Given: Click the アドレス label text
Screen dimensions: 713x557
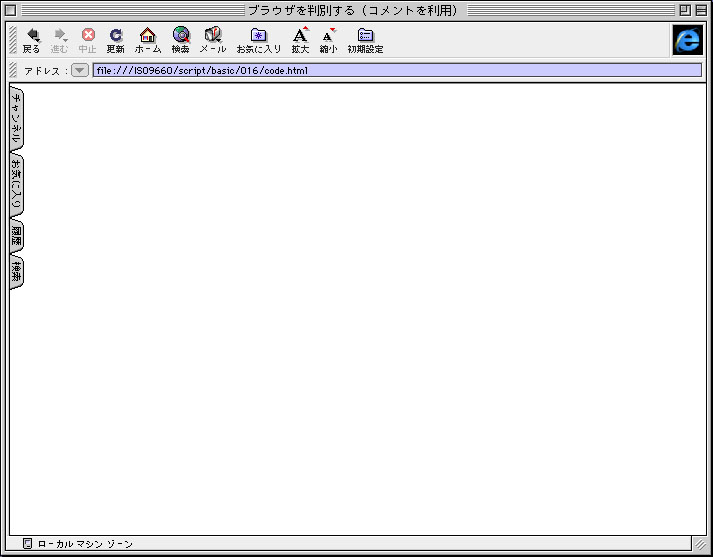Looking at the screenshot, I should [x=42, y=71].
